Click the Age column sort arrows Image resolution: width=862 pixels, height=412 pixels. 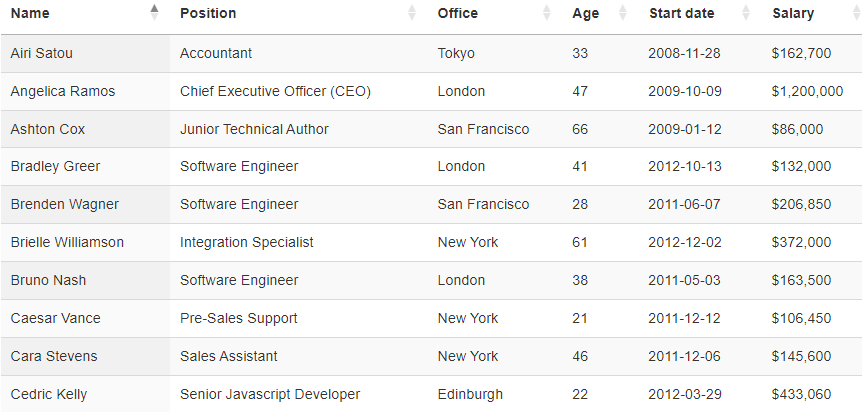click(x=622, y=13)
